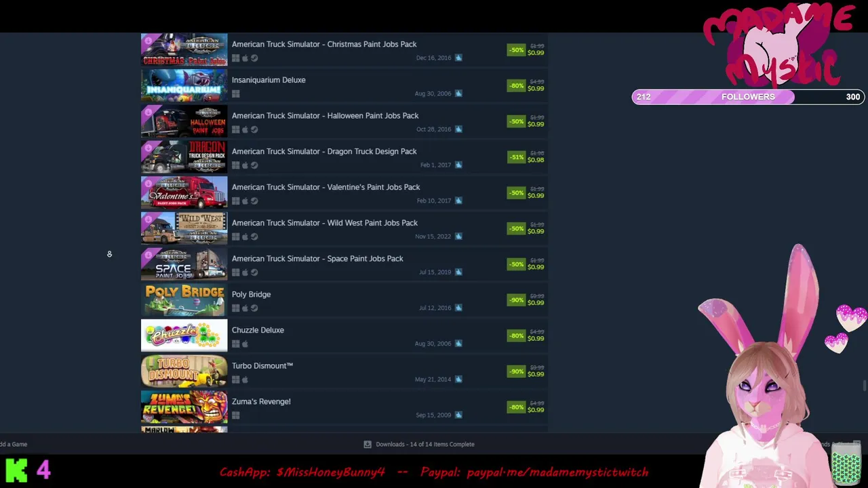Image resolution: width=868 pixels, height=488 pixels.
Task: Click Windows platform icon for Christmas Paint Jobs Pack
Action: [x=235, y=58]
